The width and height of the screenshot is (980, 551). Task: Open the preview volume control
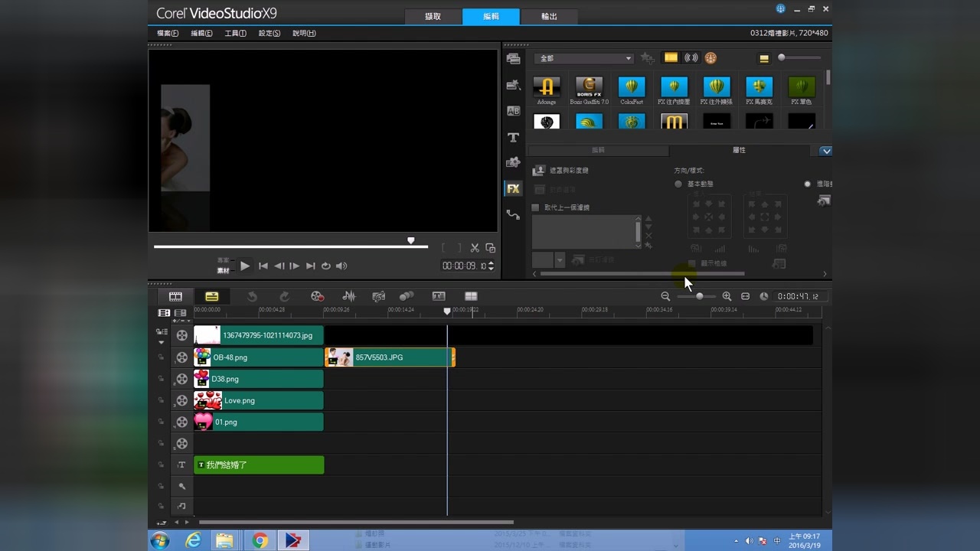point(341,266)
